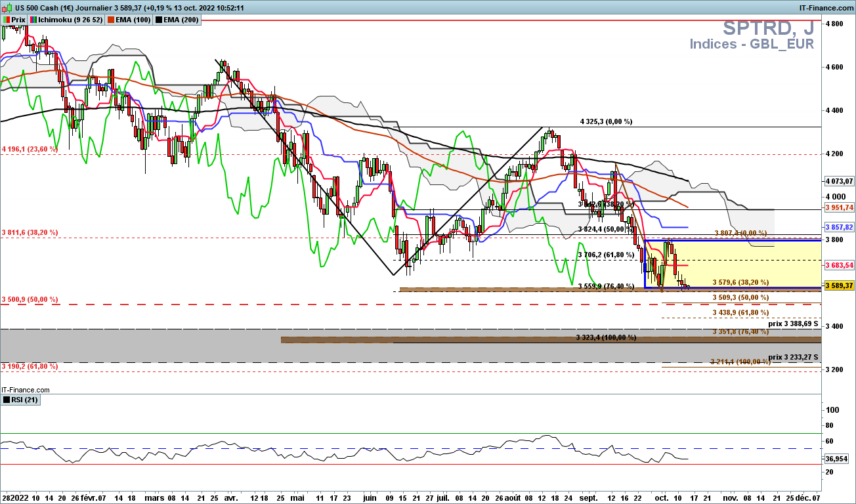Select Fibonacci label 3 509,3 (50,00 %)
Image resolution: width=856 pixels, height=504 pixels.
coord(740,297)
